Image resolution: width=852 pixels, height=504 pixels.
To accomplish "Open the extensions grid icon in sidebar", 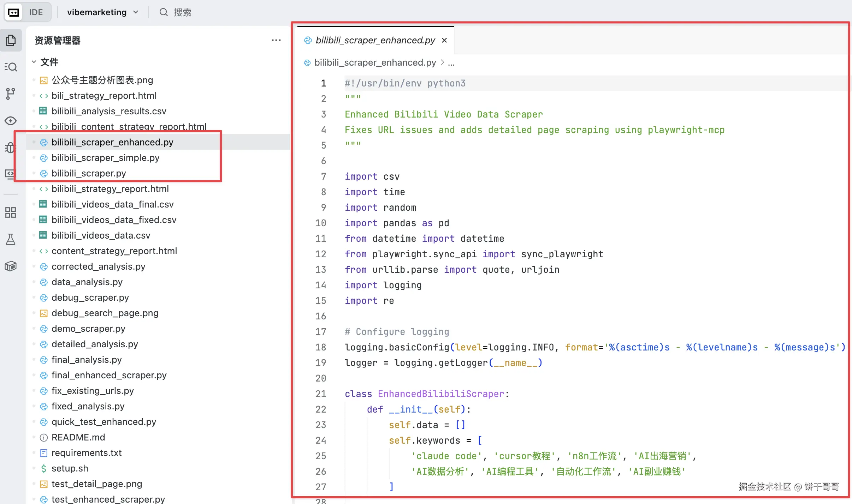I will point(11,212).
